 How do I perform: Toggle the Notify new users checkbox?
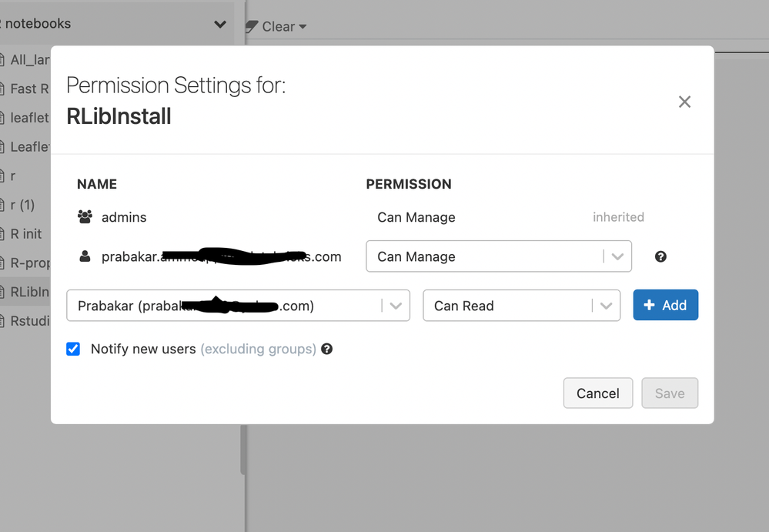point(73,349)
